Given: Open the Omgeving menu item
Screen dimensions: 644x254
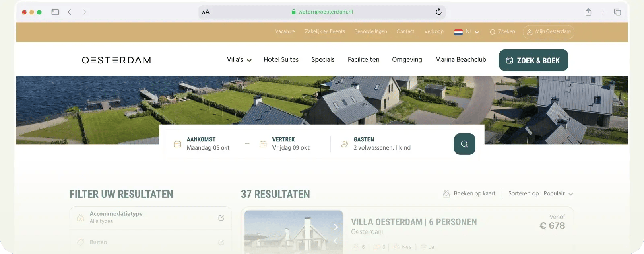Looking at the screenshot, I should (x=407, y=59).
